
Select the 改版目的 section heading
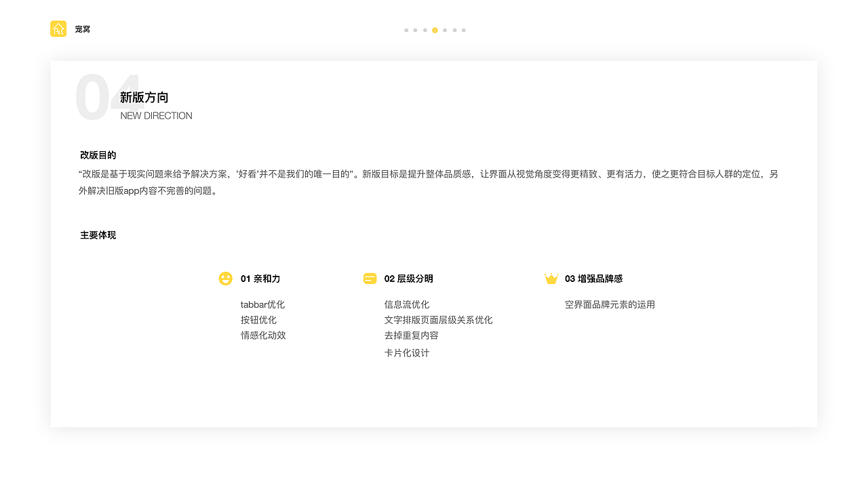point(97,155)
